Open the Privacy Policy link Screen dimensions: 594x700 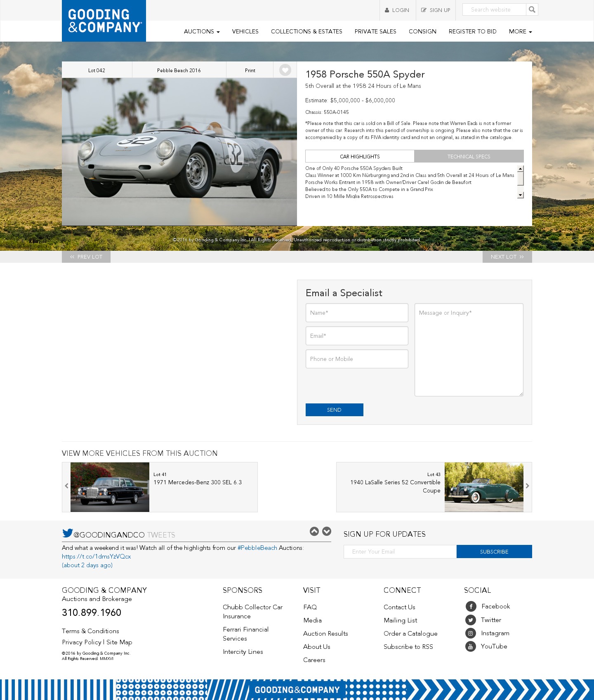pyautogui.click(x=82, y=642)
